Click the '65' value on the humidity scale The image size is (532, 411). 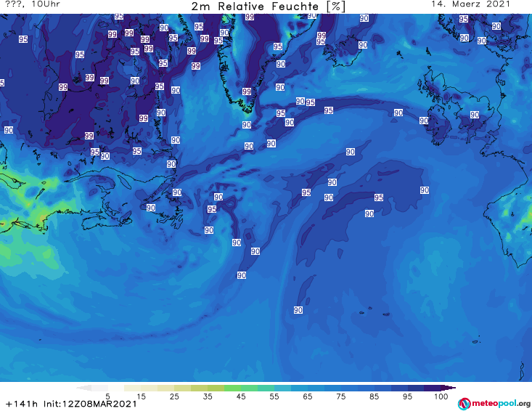(x=308, y=396)
